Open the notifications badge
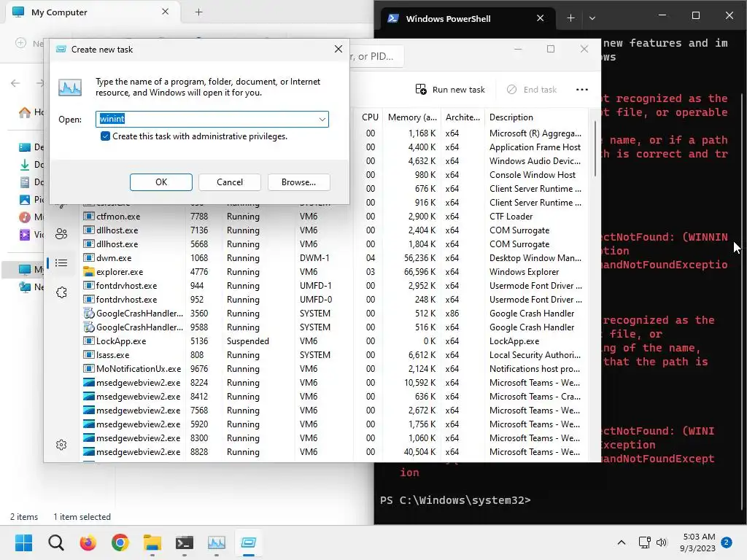 coord(727,542)
